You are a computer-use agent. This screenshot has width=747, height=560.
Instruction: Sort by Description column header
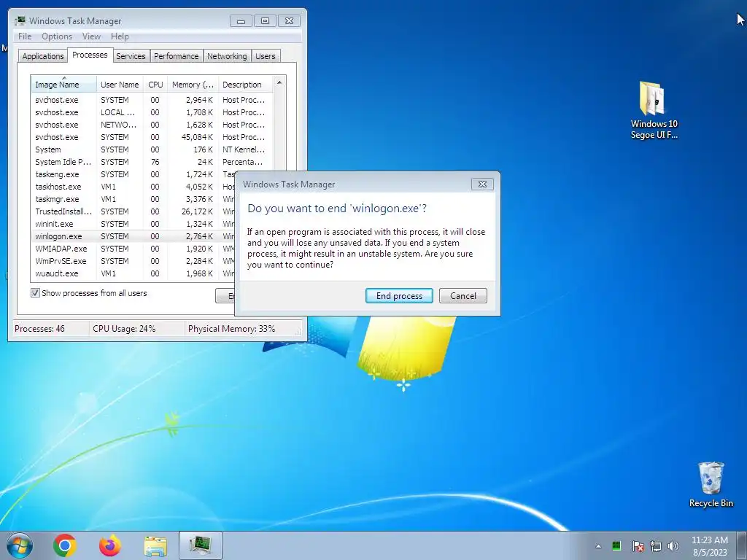pyautogui.click(x=245, y=85)
